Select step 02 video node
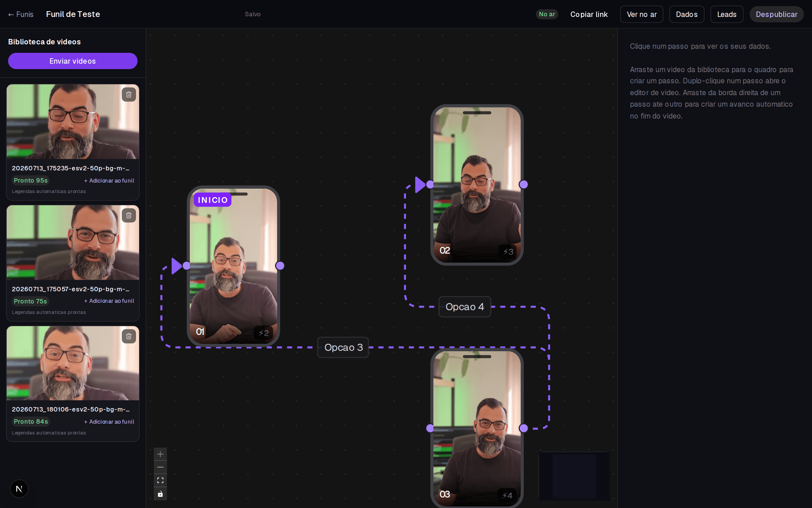 click(x=477, y=185)
